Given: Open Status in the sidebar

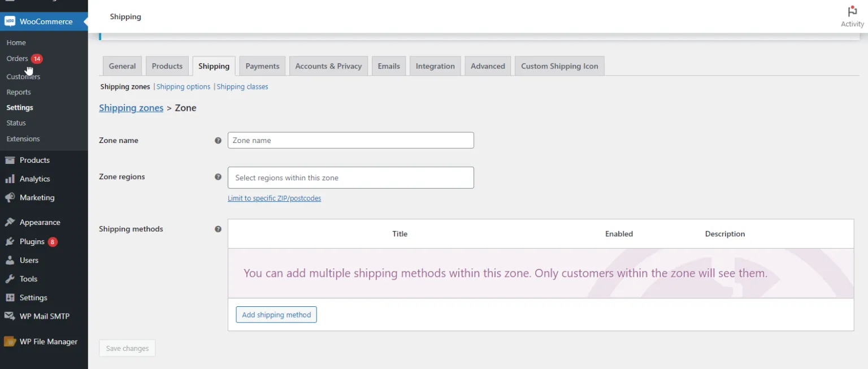Looking at the screenshot, I should [16, 123].
